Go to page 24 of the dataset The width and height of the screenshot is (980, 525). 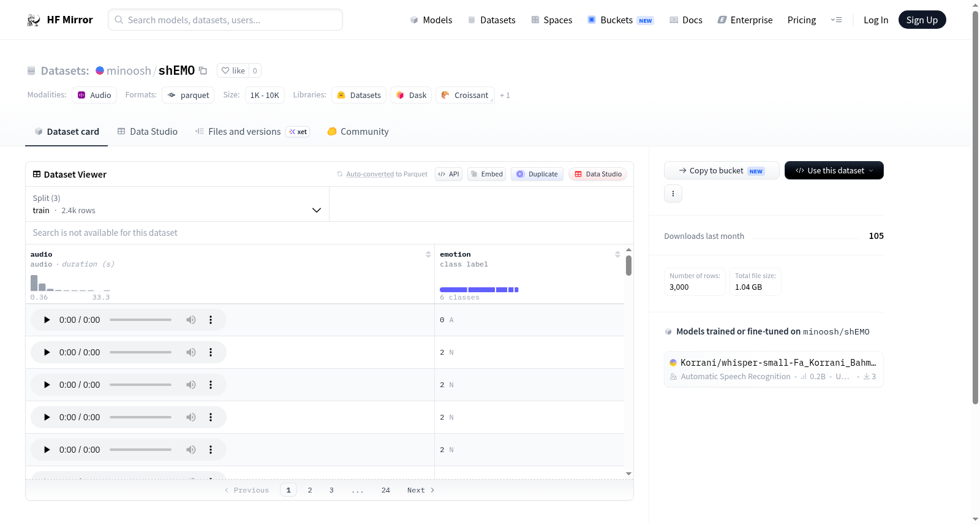pyautogui.click(x=386, y=490)
